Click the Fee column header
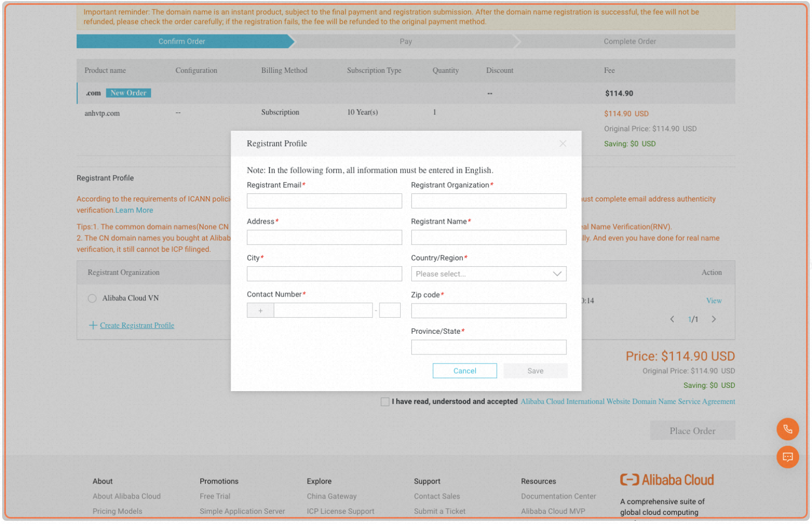812x524 pixels. point(610,71)
